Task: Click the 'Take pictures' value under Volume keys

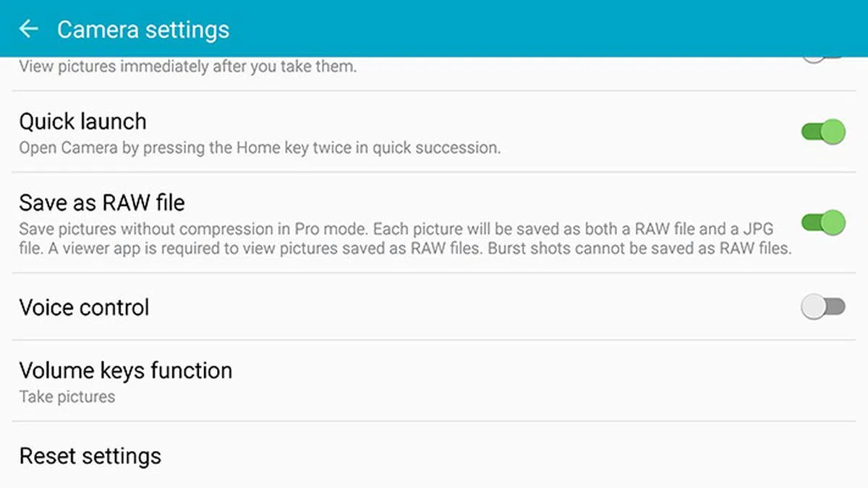Action: [67, 397]
